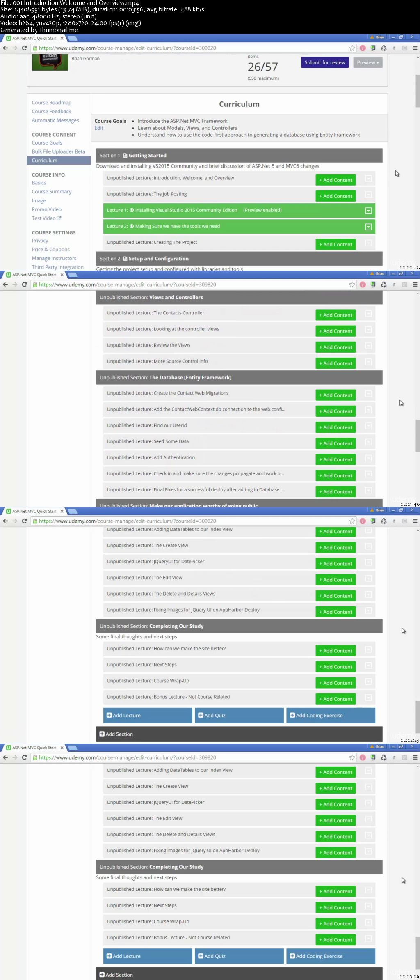Click the page scrollbar thumb in the second frame
Viewport: 420px width, 980px height.
tap(418, 436)
